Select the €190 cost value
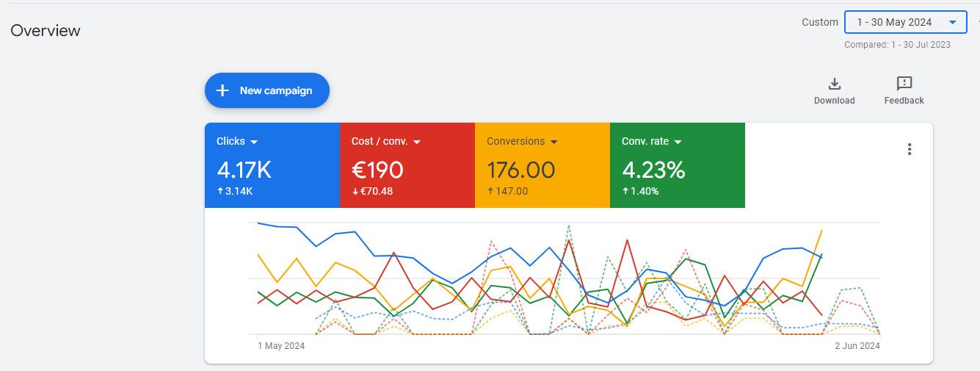The image size is (980, 371). tap(377, 170)
